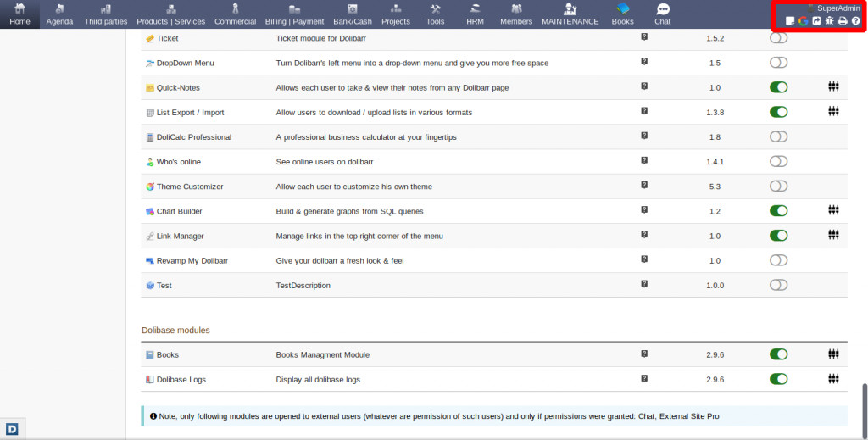Open the Quick-Notes sticky note icon in top bar
The width and height of the screenshot is (868, 440).
coord(790,21)
